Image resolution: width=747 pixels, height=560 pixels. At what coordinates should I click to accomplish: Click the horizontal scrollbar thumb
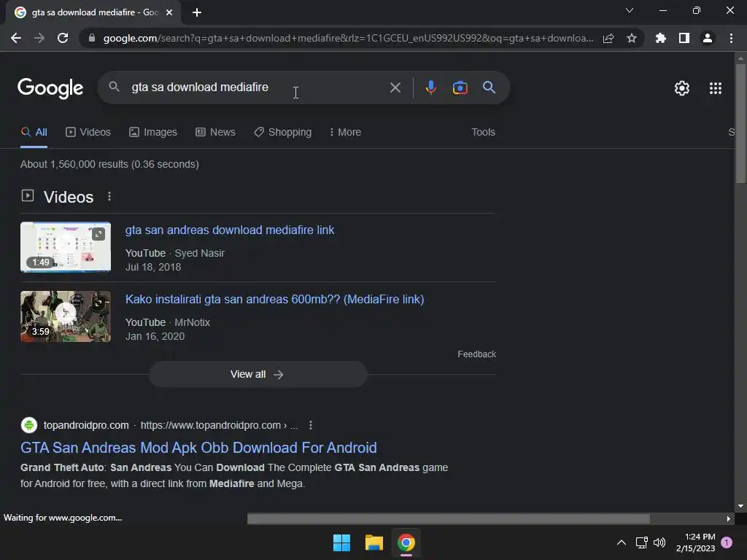pyautogui.click(x=449, y=518)
